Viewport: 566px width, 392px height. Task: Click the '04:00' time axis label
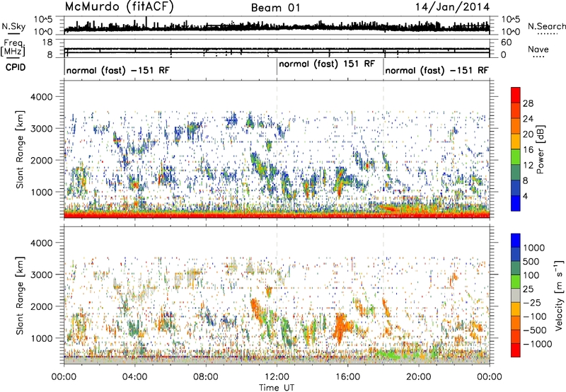[134, 377]
